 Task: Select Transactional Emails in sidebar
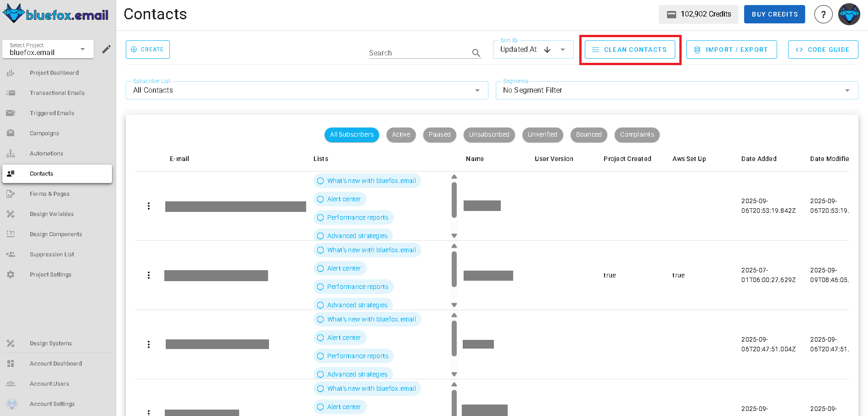point(57,93)
